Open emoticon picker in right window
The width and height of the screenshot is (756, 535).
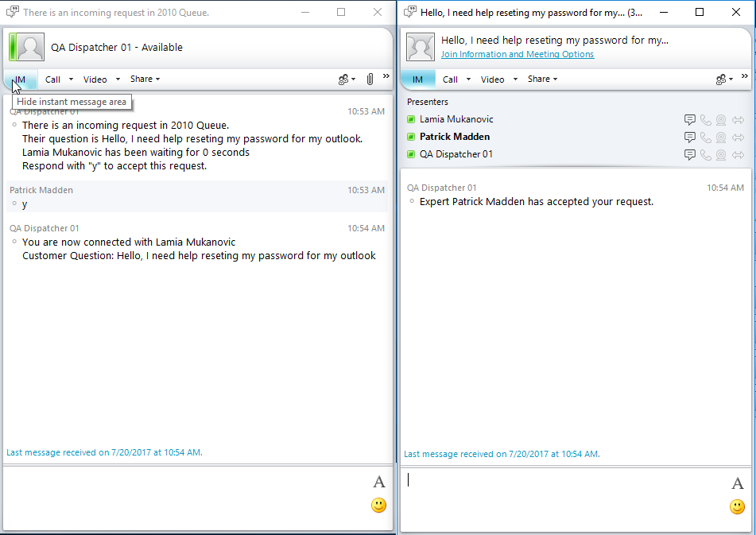737,506
